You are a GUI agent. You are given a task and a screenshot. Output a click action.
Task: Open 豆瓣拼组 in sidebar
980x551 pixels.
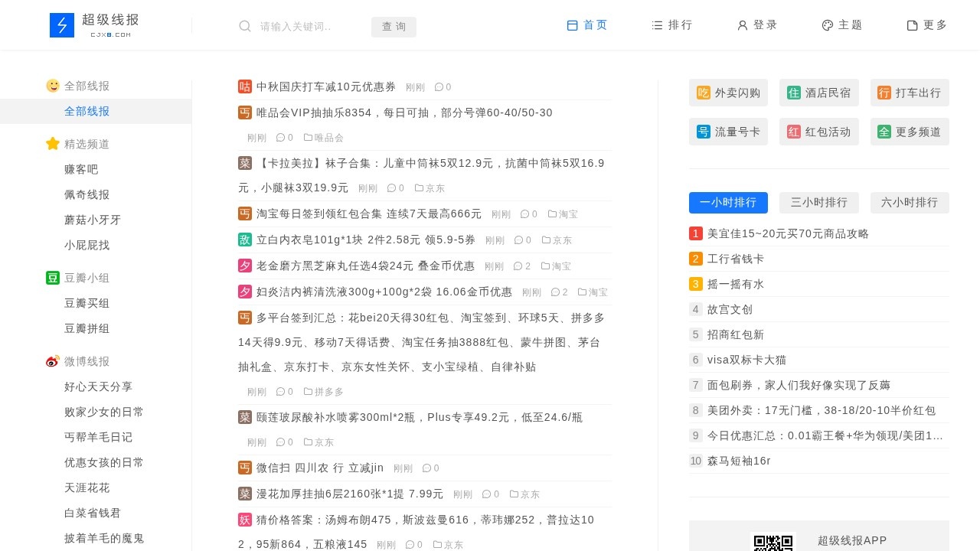click(87, 328)
